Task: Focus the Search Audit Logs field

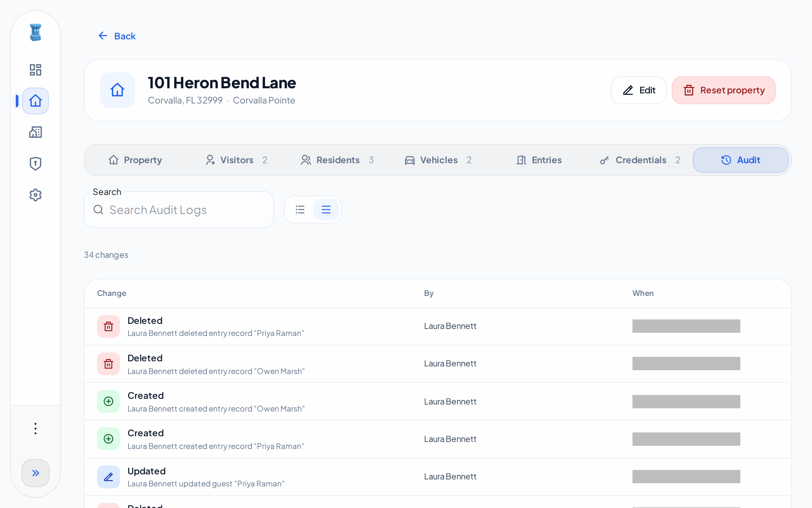Action: 179,210
